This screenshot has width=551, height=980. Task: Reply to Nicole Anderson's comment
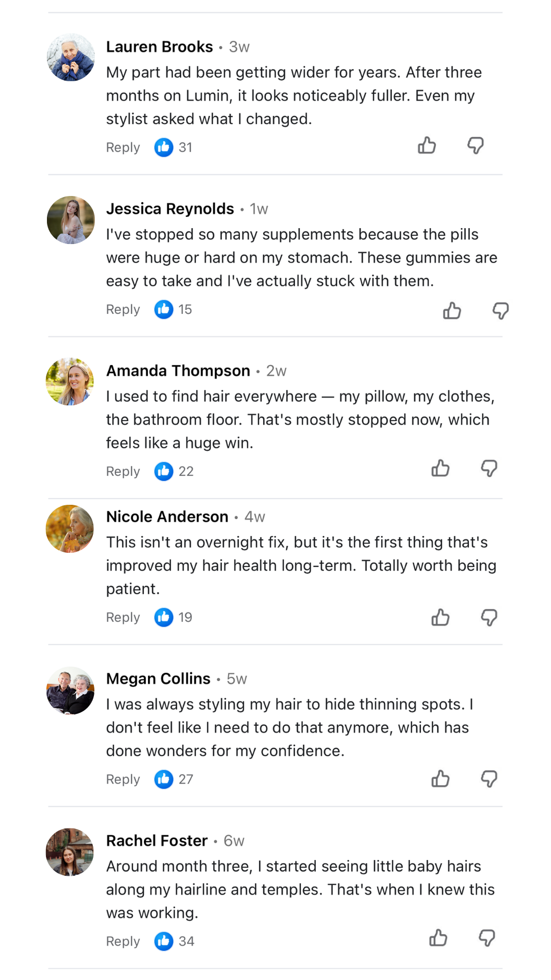pyautogui.click(x=123, y=618)
